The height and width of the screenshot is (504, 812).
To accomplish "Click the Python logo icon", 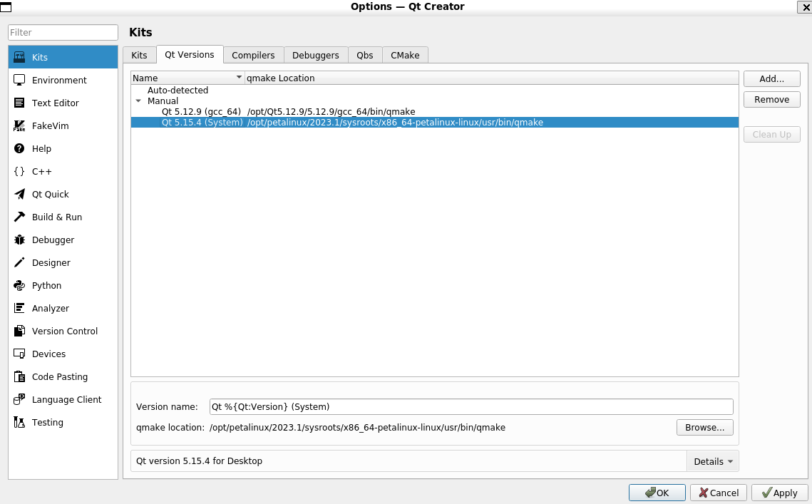I will (x=19, y=285).
